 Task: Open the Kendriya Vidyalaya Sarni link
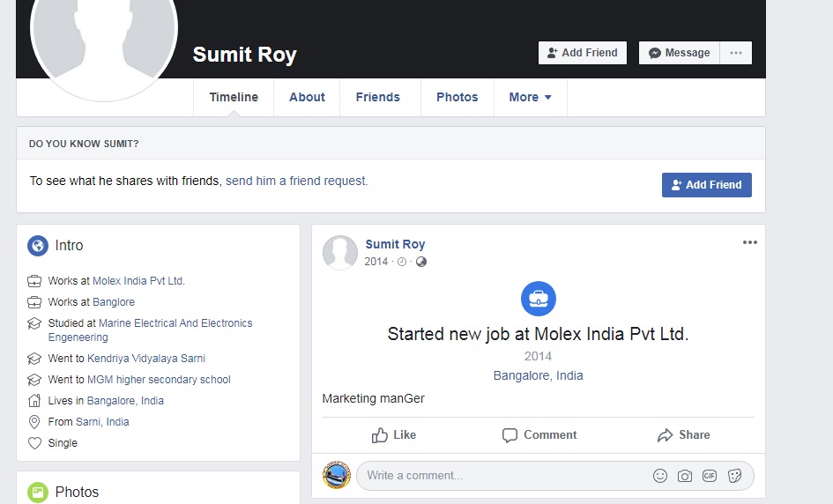coord(146,359)
